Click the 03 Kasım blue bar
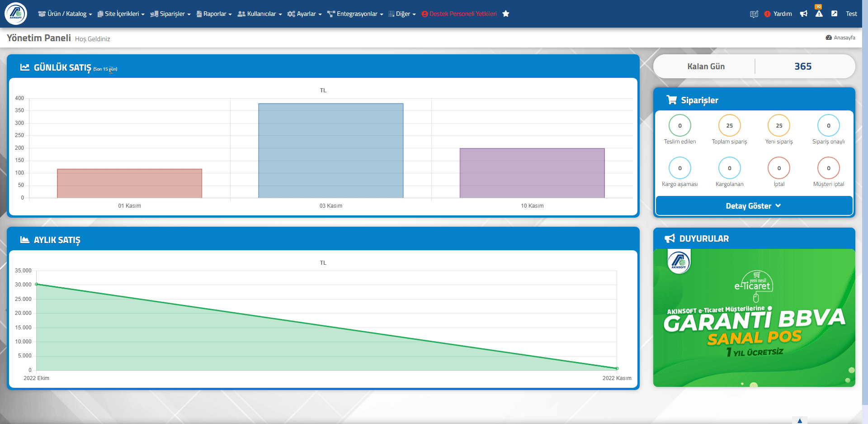Screen dimensions: 868x424 (x=331, y=151)
